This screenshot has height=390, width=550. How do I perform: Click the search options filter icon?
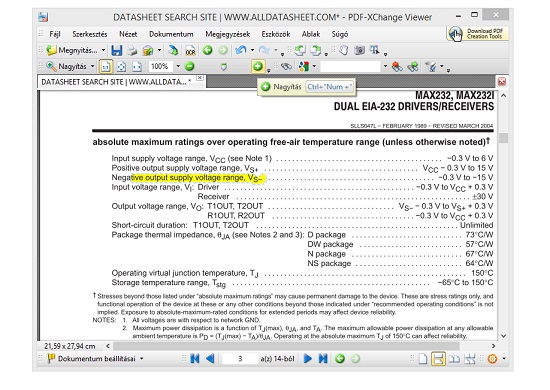point(431,66)
